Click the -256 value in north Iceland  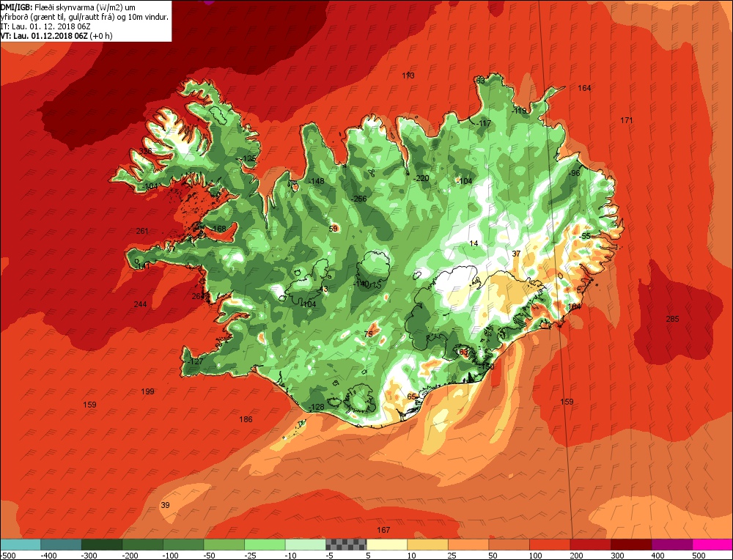click(359, 199)
